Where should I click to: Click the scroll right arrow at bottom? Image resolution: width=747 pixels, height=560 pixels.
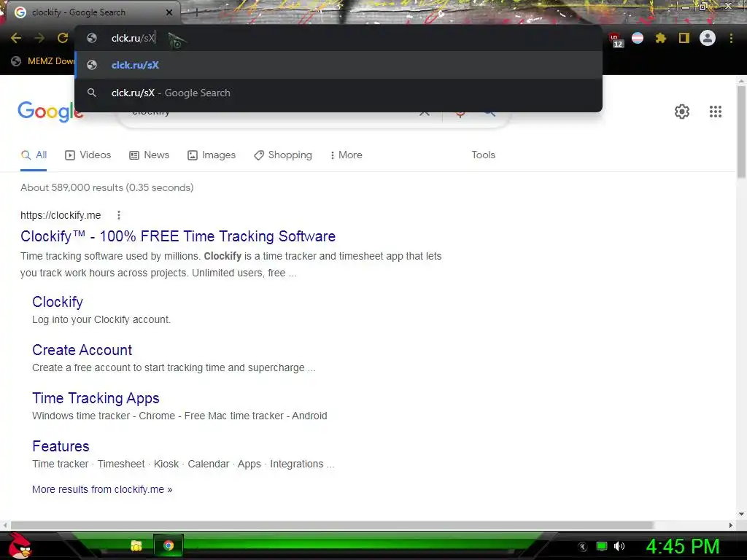click(x=731, y=525)
